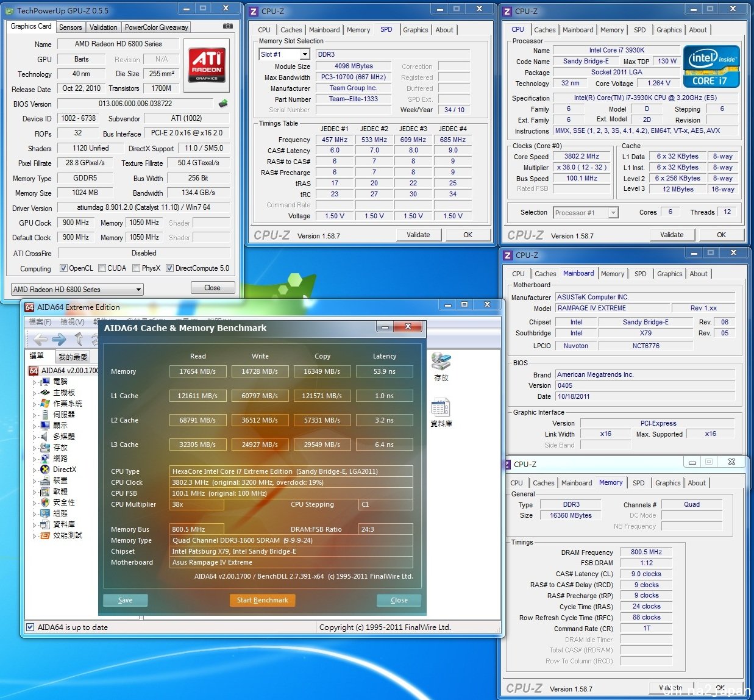The width and height of the screenshot is (754, 700).
Task: Click the Close button in GPU-Z
Action: click(212, 288)
